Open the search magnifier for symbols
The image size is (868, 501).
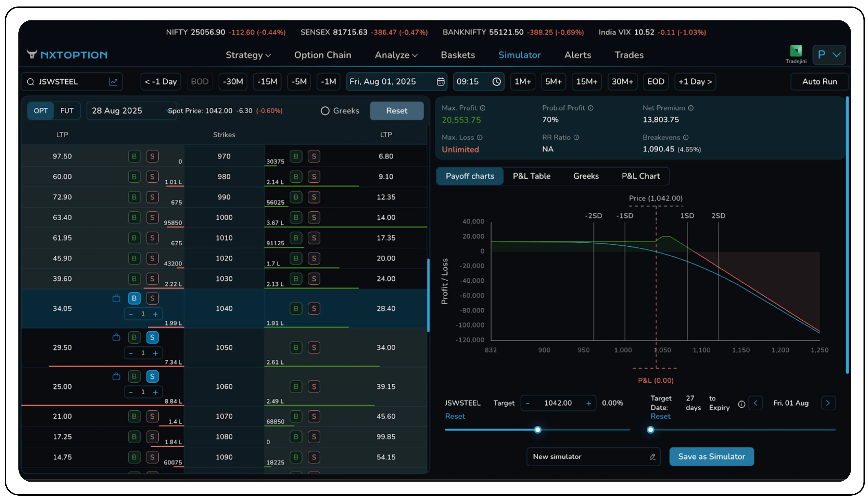(31, 82)
